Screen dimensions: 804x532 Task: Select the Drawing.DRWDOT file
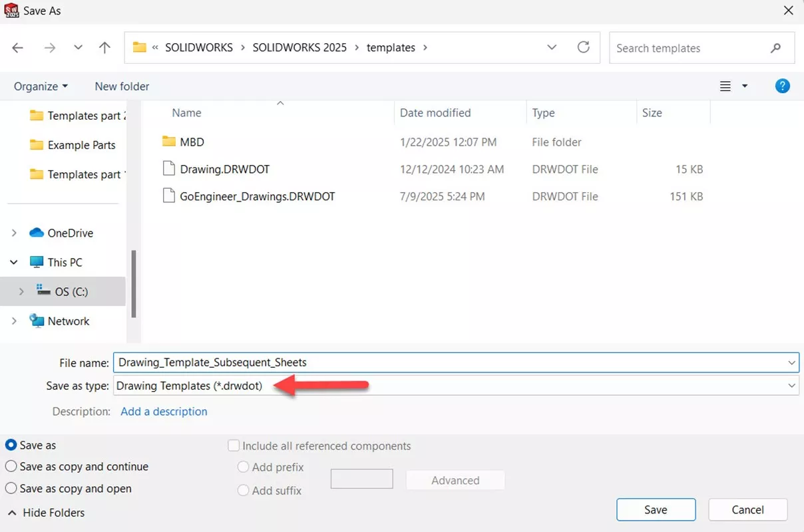(x=224, y=170)
